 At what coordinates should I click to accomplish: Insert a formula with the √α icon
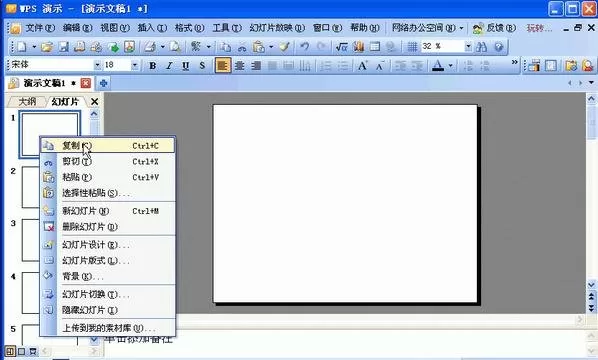click(341, 47)
